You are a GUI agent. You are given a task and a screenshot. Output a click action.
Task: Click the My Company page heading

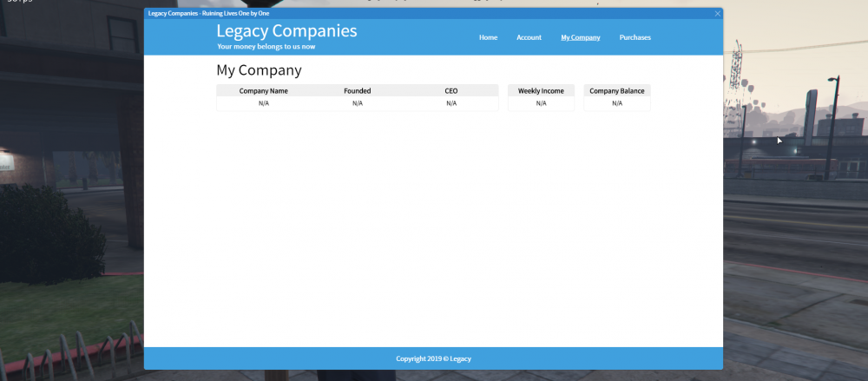(x=259, y=70)
